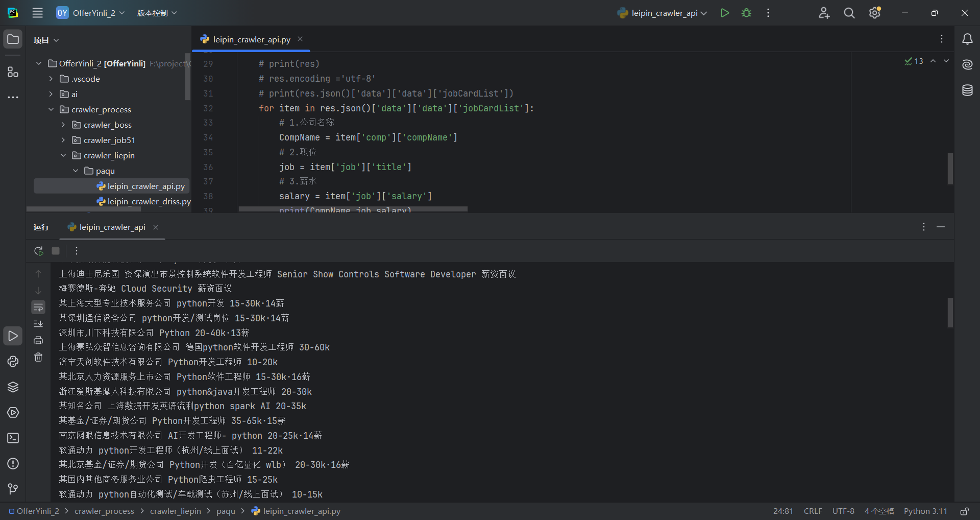Open UTF-8 encoding selector
The height and width of the screenshot is (520, 980).
(843, 511)
